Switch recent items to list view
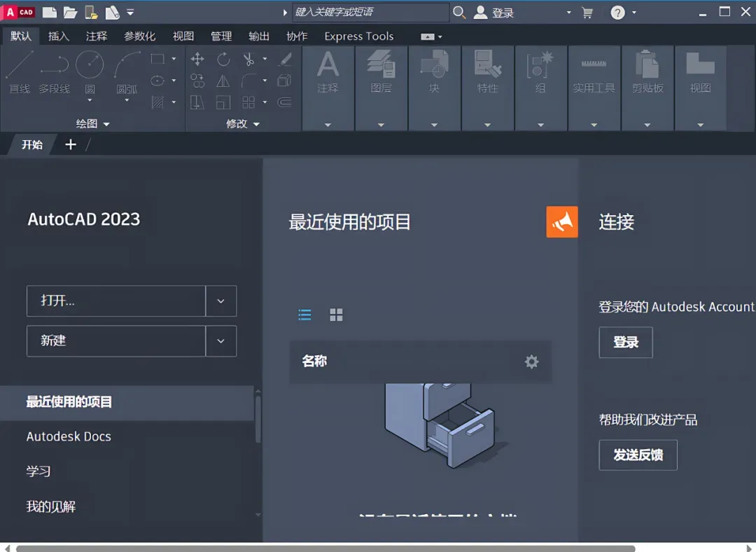The height and width of the screenshot is (552, 756). [x=304, y=315]
